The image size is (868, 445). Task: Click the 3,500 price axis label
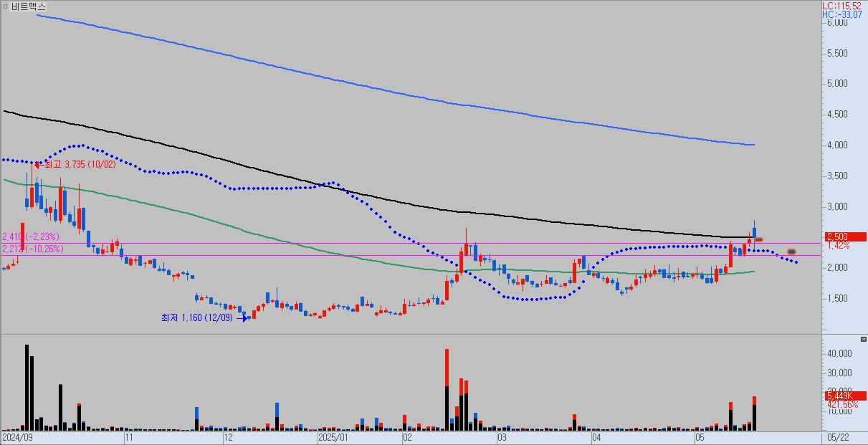click(x=838, y=176)
